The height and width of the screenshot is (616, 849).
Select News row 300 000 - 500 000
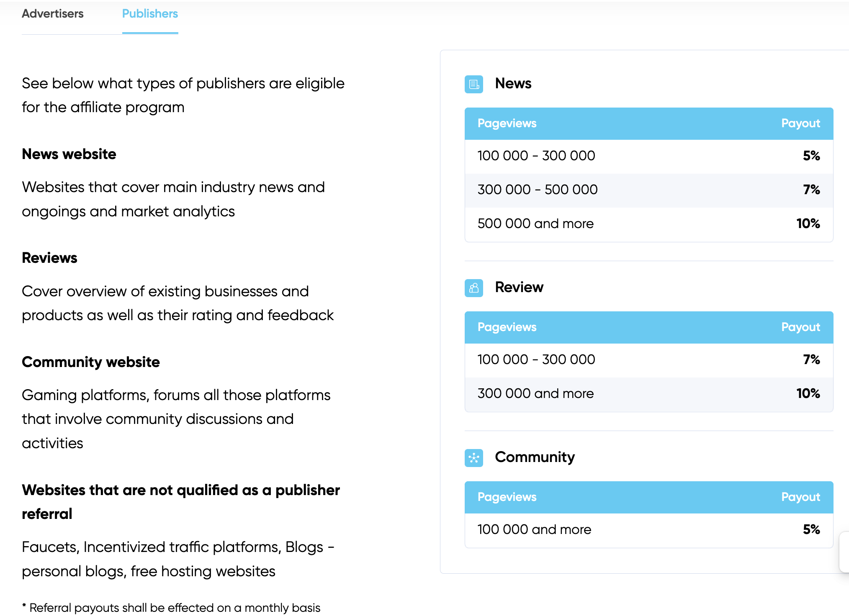coord(537,190)
